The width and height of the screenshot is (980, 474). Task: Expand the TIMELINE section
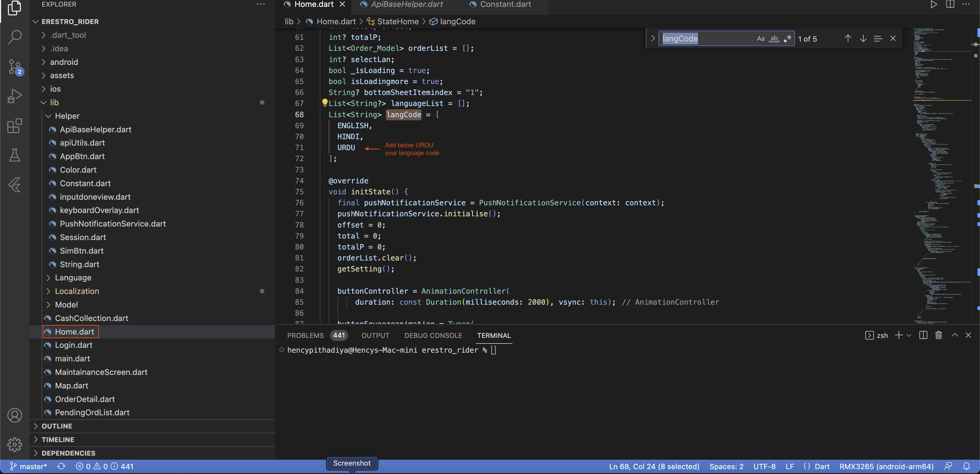(152, 439)
